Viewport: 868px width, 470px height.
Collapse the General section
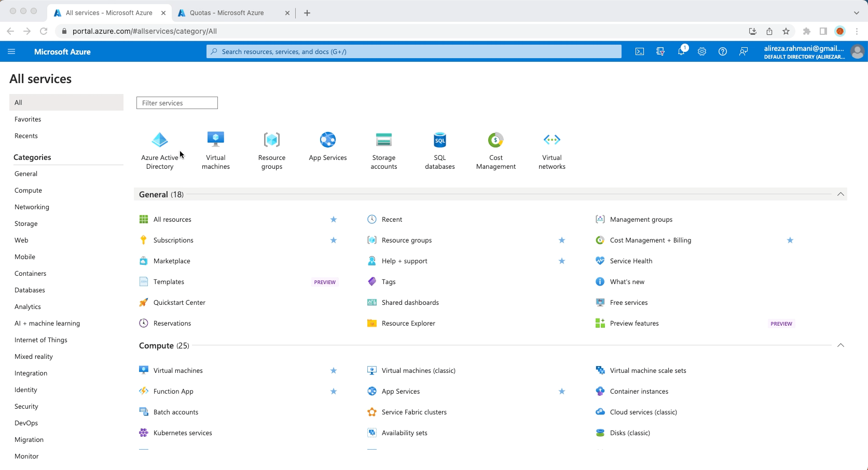click(x=841, y=194)
